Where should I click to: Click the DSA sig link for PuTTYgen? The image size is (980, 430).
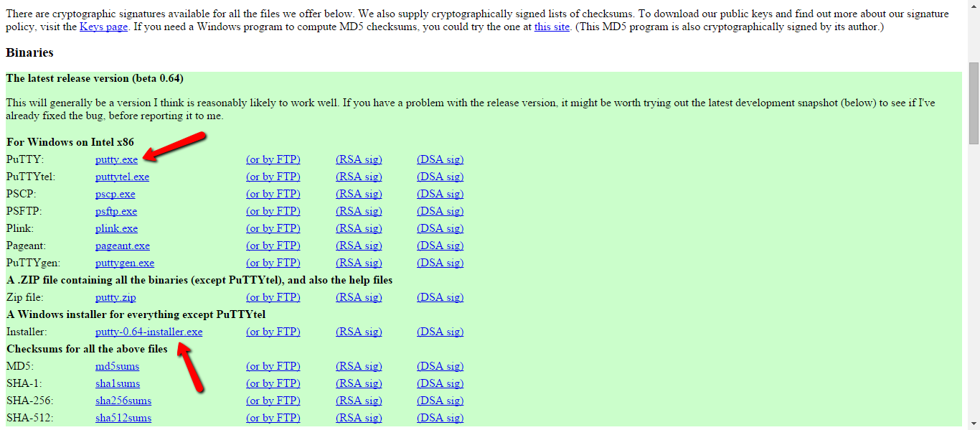[x=440, y=263]
